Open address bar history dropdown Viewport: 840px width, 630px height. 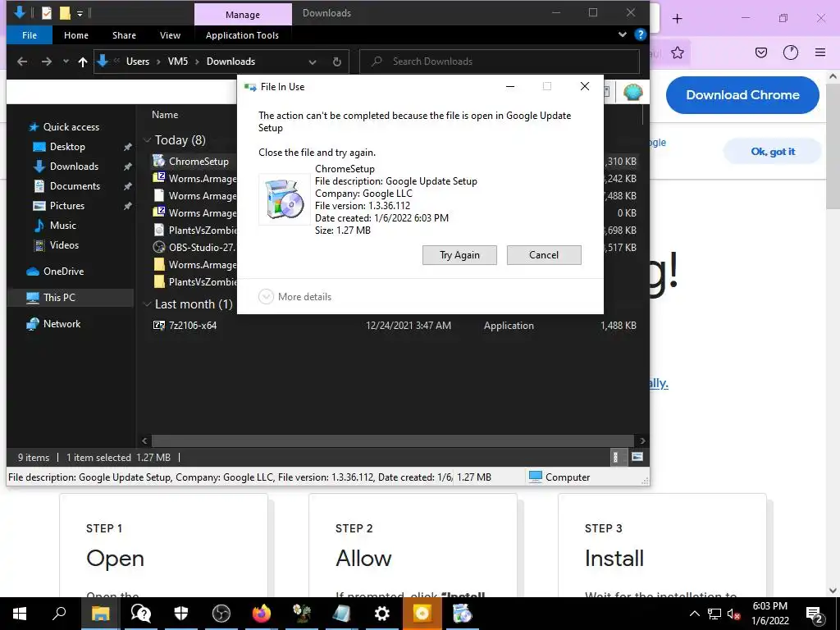pos(313,62)
